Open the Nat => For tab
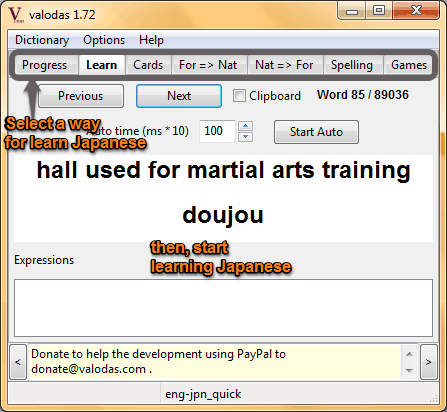Image resolution: width=447 pixels, height=412 pixels. pyautogui.click(x=284, y=65)
